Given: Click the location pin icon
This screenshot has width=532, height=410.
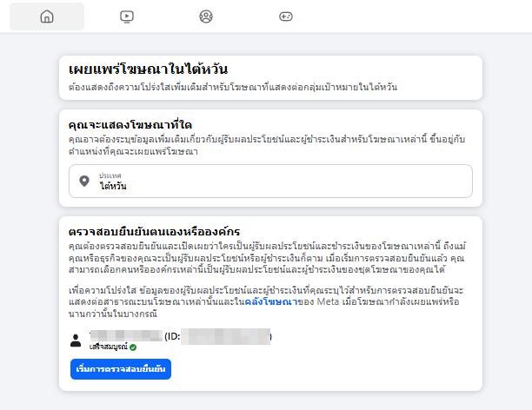Looking at the screenshot, I should pos(84,181).
